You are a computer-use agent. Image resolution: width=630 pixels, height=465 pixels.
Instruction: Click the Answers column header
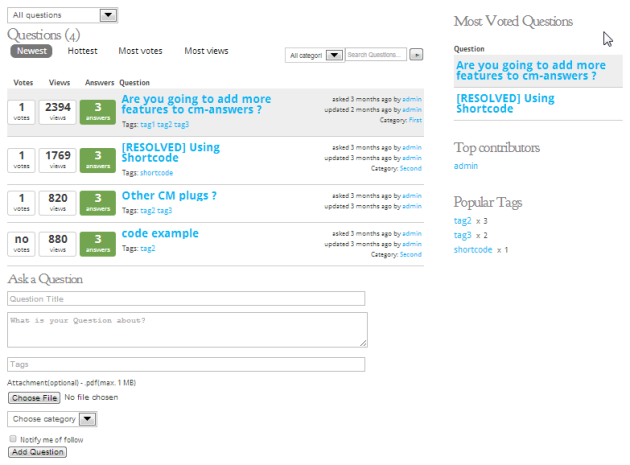point(99,82)
